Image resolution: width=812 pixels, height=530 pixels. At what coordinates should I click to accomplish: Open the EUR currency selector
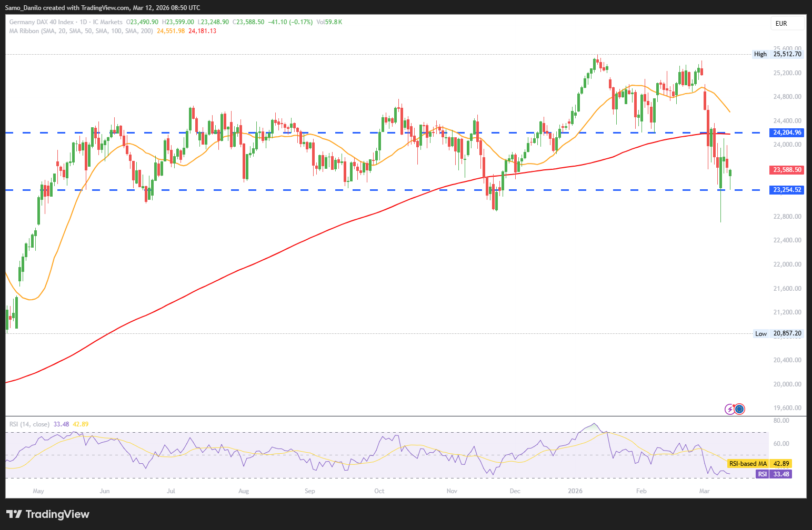click(788, 23)
